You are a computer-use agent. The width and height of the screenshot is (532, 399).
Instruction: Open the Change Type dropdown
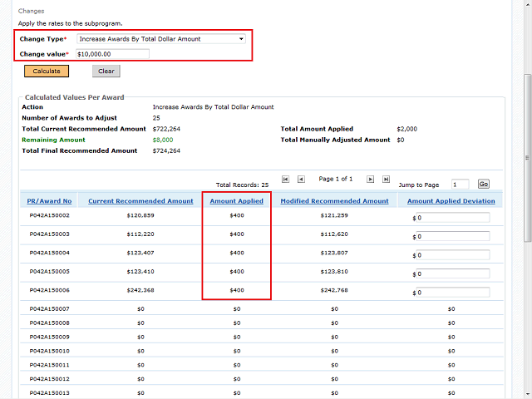160,38
